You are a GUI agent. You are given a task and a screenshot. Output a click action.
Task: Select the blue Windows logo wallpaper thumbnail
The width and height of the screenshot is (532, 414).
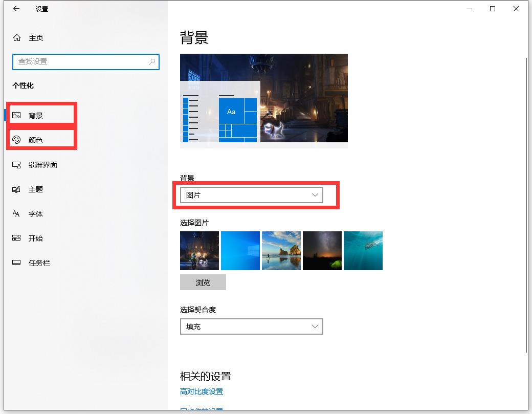pos(240,251)
